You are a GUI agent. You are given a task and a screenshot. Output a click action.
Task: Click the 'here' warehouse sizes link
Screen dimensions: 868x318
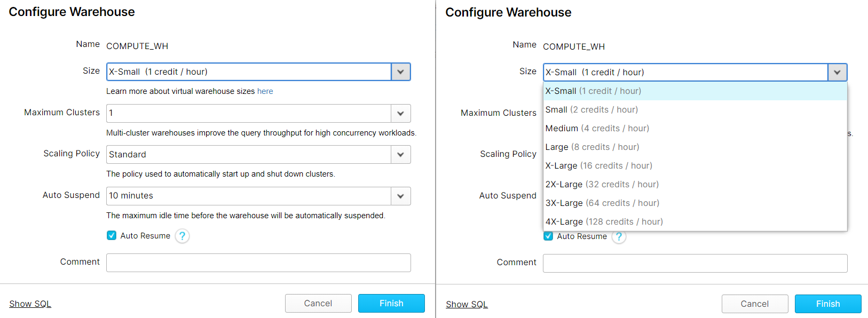pyautogui.click(x=265, y=91)
